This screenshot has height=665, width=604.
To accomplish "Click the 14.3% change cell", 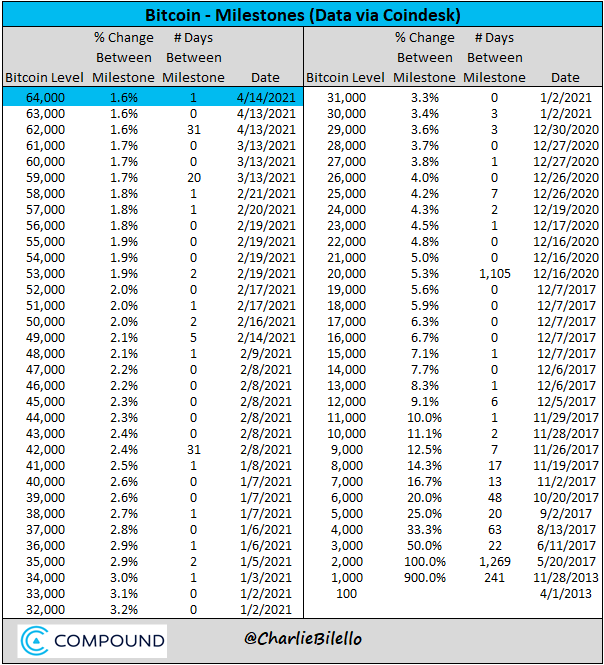I will pos(425,466).
